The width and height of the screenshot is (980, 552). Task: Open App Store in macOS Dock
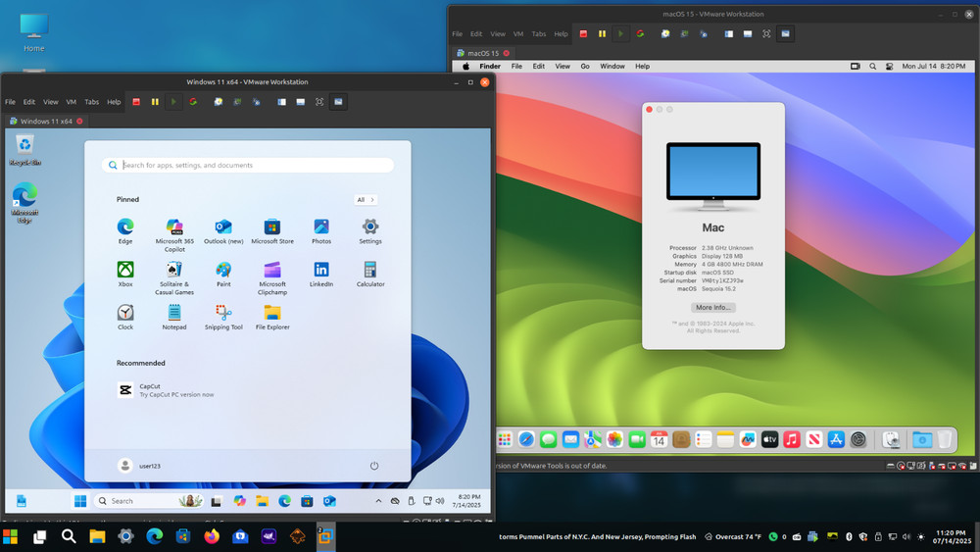click(x=836, y=440)
